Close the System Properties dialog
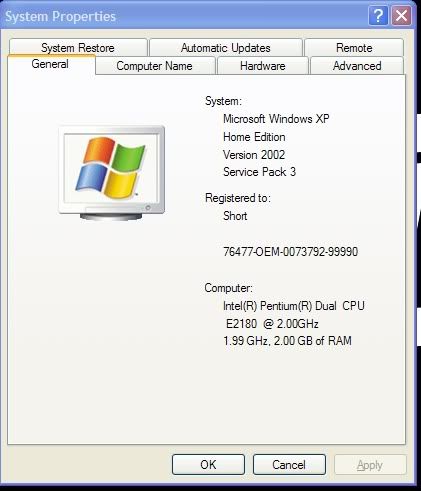The height and width of the screenshot is (491, 421). click(401, 15)
